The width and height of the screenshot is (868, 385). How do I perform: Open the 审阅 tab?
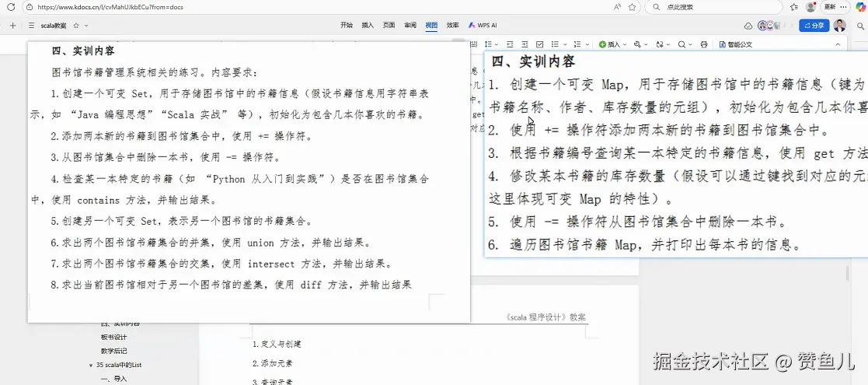pos(410,25)
